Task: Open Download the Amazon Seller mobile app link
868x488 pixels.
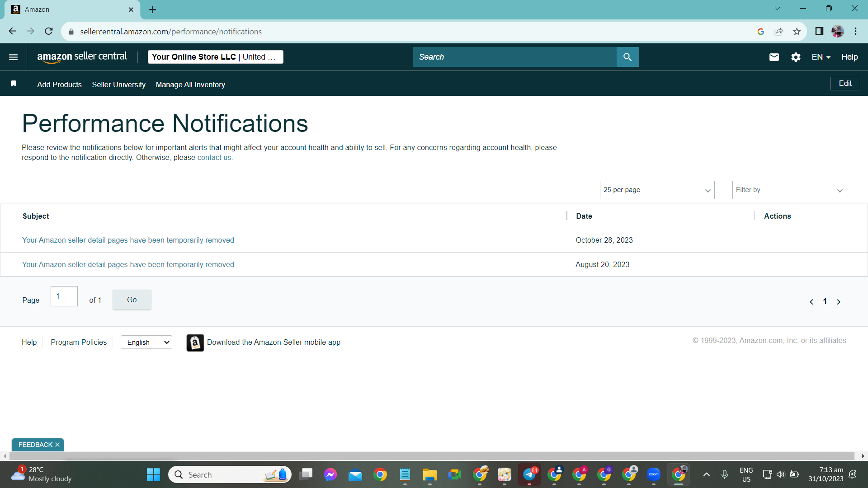Action: point(274,343)
